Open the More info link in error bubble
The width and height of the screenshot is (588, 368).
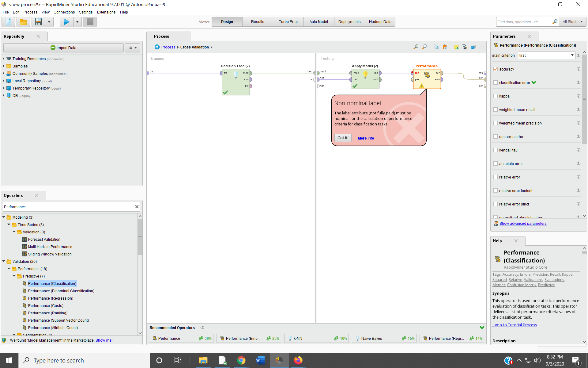pyautogui.click(x=366, y=138)
